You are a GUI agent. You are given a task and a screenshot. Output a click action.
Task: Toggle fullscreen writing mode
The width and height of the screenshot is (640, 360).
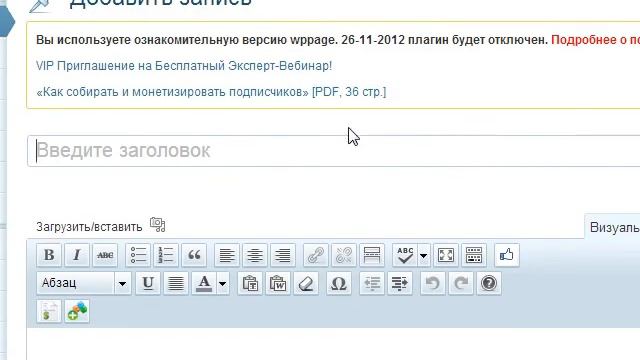pyautogui.click(x=446, y=255)
